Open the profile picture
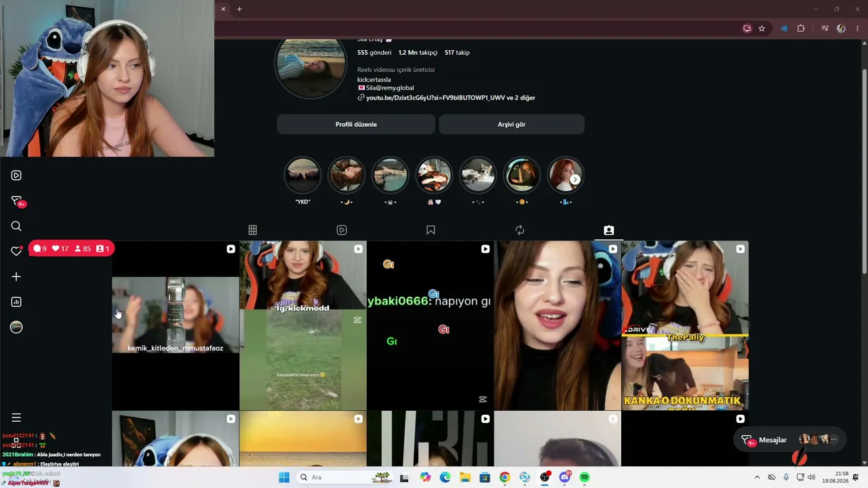The width and height of the screenshot is (868, 488). [311, 66]
